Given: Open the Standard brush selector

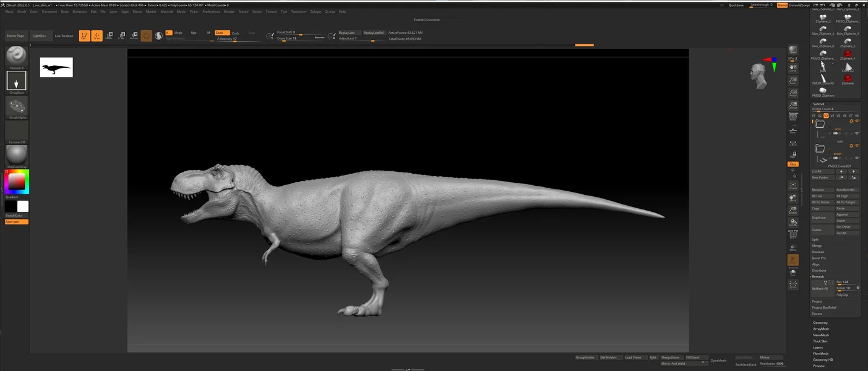Looking at the screenshot, I should click(x=16, y=56).
